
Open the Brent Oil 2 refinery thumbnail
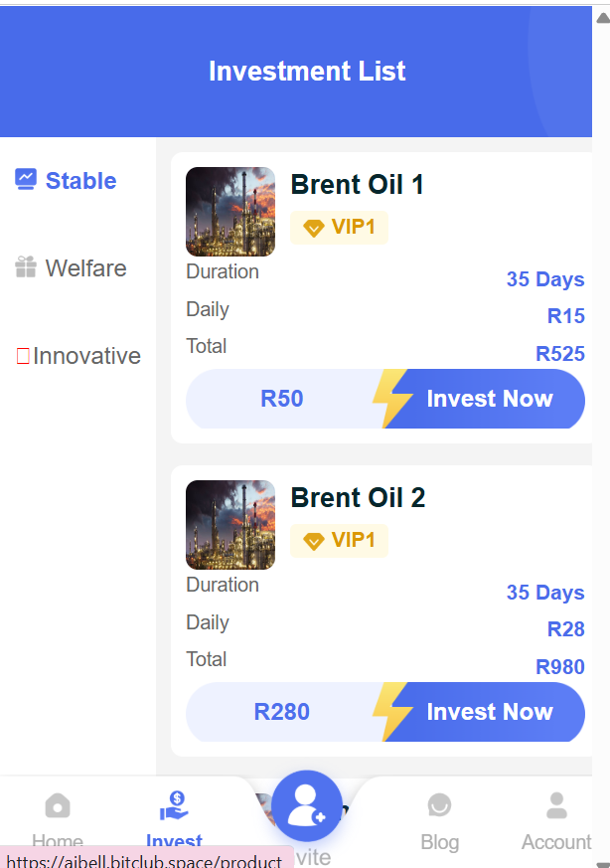pyautogui.click(x=230, y=525)
